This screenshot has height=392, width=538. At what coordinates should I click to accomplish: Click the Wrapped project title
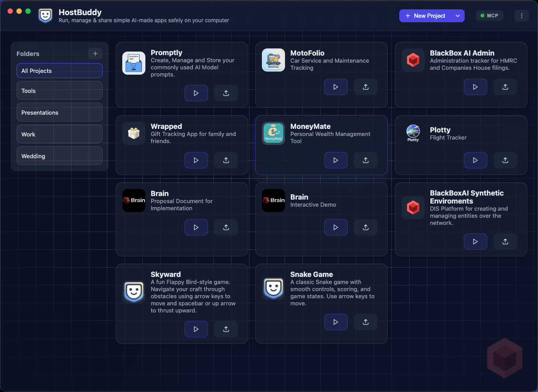(166, 126)
